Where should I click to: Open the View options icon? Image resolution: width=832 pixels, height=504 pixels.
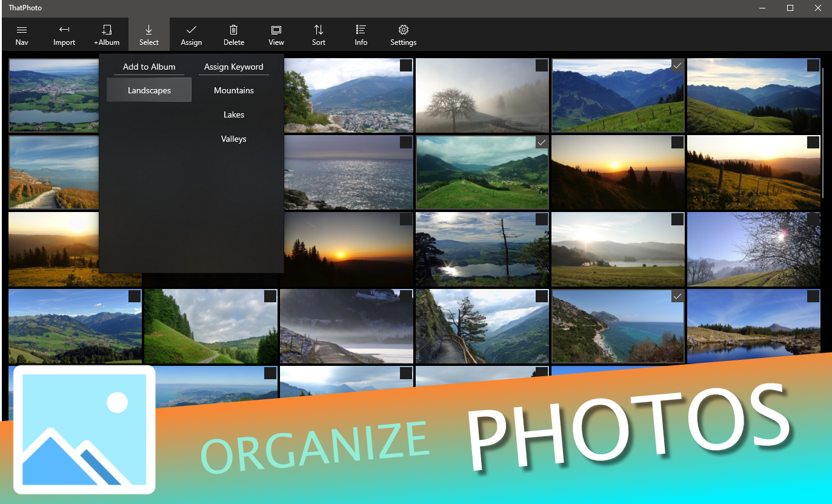click(x=276, y=35)
